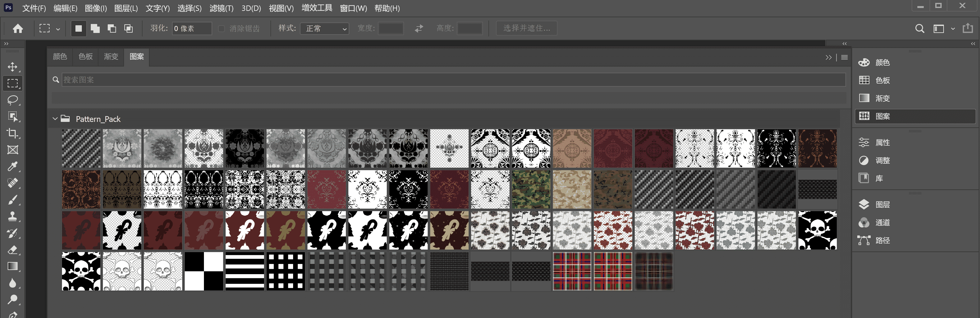Choose Subtract from selection mode button
This screenshot has width=980, height=318.
click(112, 28)
